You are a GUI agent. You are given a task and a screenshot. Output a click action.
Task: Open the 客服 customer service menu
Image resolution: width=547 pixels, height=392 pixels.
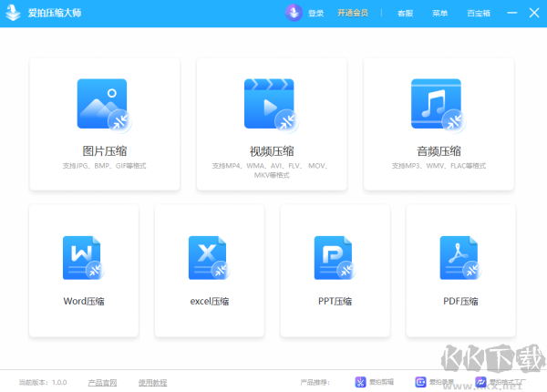(x=405, y=14)
